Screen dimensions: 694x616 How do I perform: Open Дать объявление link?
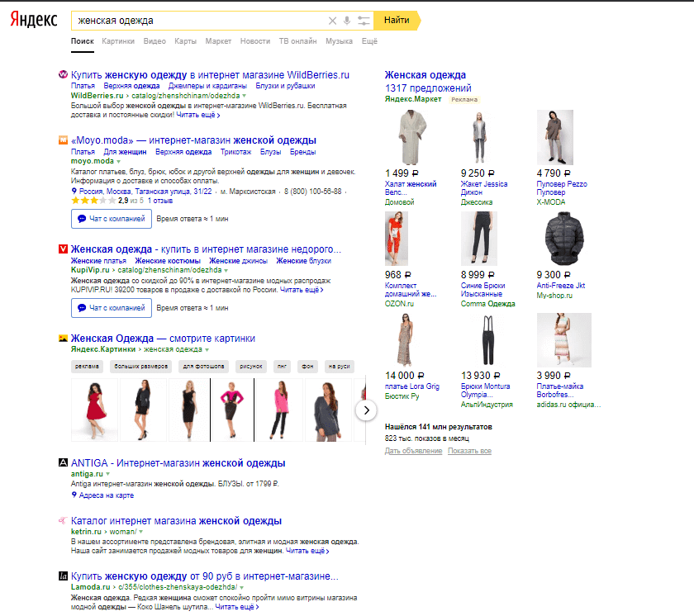[x=413, y=451]
